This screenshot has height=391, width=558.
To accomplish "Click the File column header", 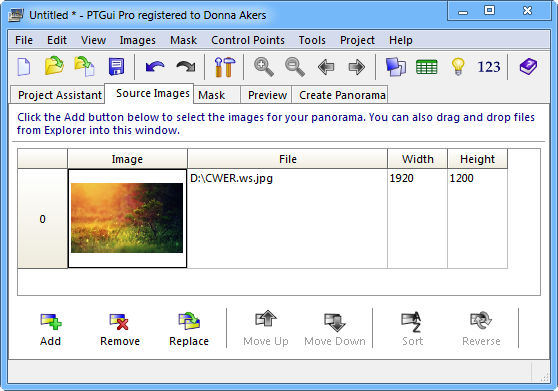I will (x=288, y=159).
